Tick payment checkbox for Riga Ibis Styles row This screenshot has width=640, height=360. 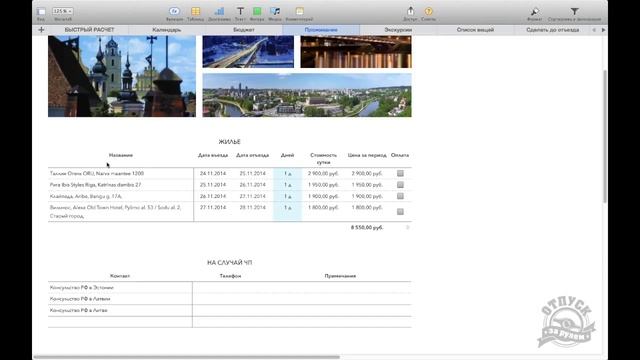click(x=400, y=185)
